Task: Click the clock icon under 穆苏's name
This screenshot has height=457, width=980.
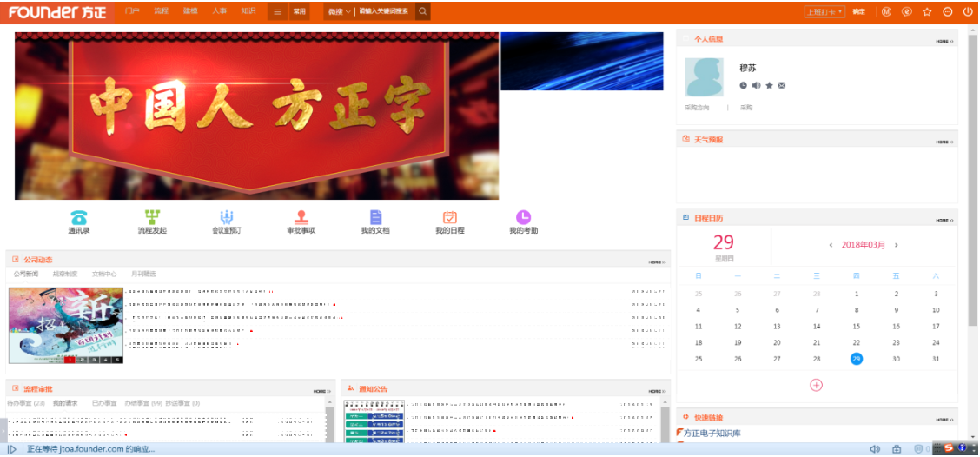Action: pyautogui.click(x=743, y=85)
